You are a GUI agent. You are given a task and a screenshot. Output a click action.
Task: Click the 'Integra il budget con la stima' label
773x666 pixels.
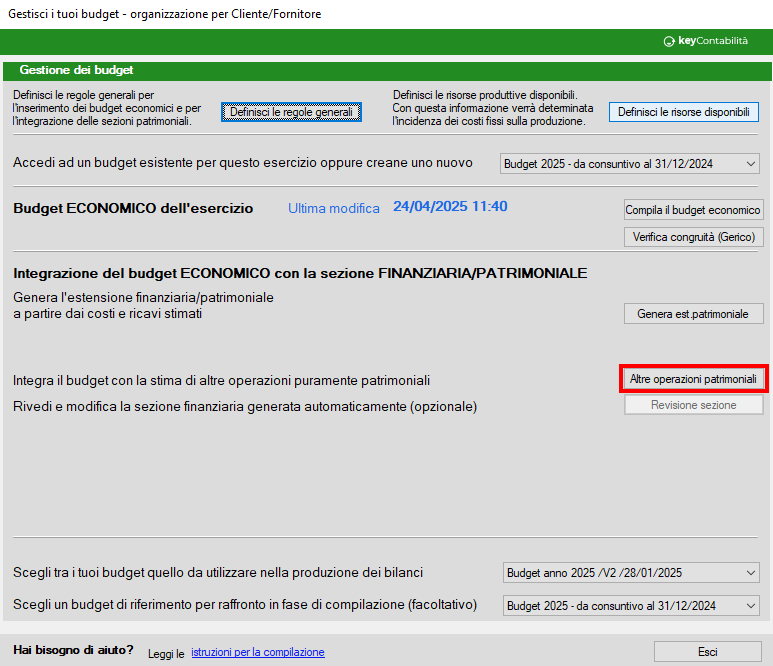point(221,381)
